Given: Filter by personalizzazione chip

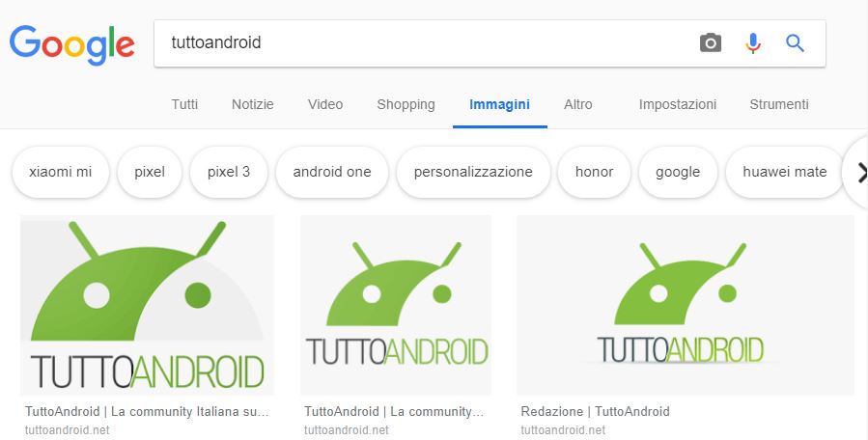Looking at the screenshot, I should 473,172.
